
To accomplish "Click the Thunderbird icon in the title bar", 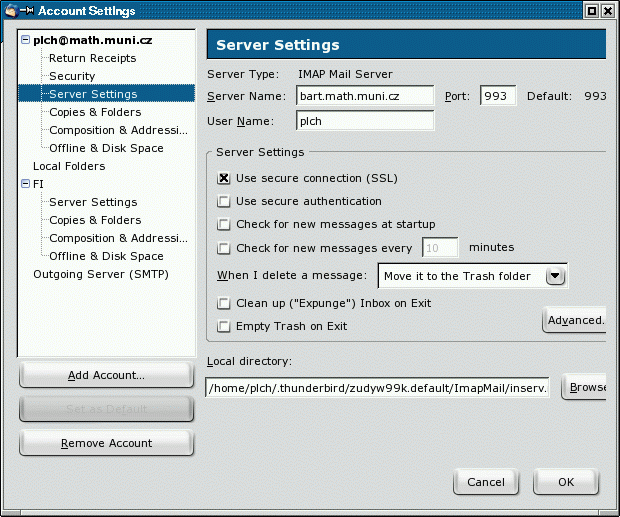I will tap(11, 10).
